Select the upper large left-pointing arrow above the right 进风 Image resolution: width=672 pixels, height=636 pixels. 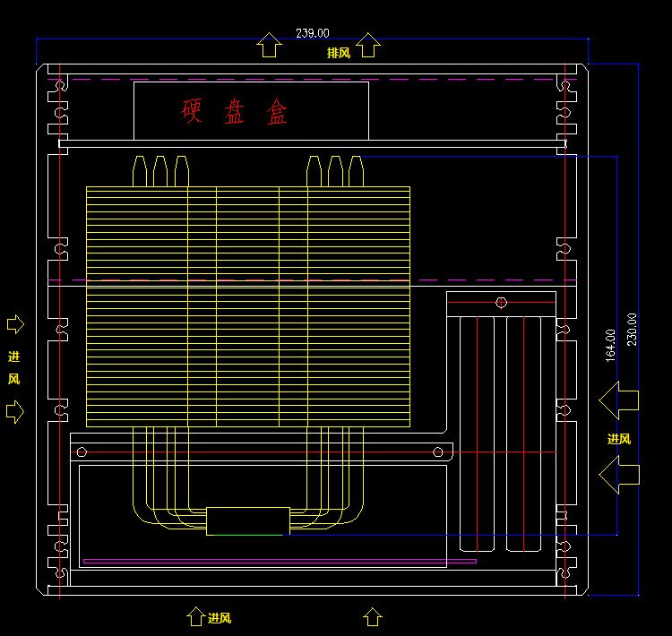pyautogui.click(x=619, y=400)
